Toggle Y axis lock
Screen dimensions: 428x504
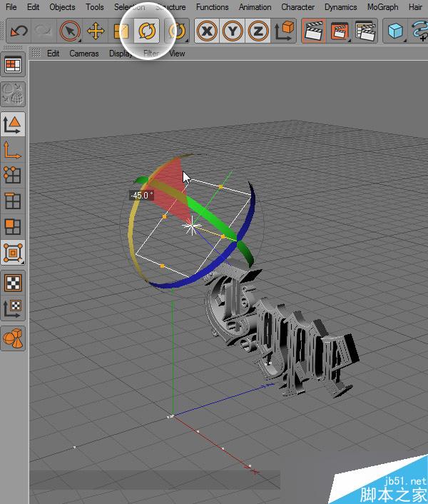(233, 31)
